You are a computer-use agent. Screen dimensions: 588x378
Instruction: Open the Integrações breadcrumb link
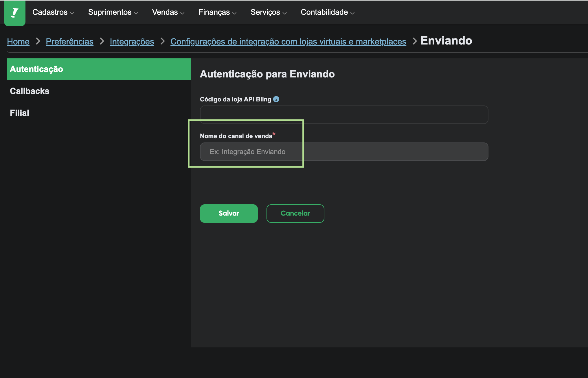132,42
